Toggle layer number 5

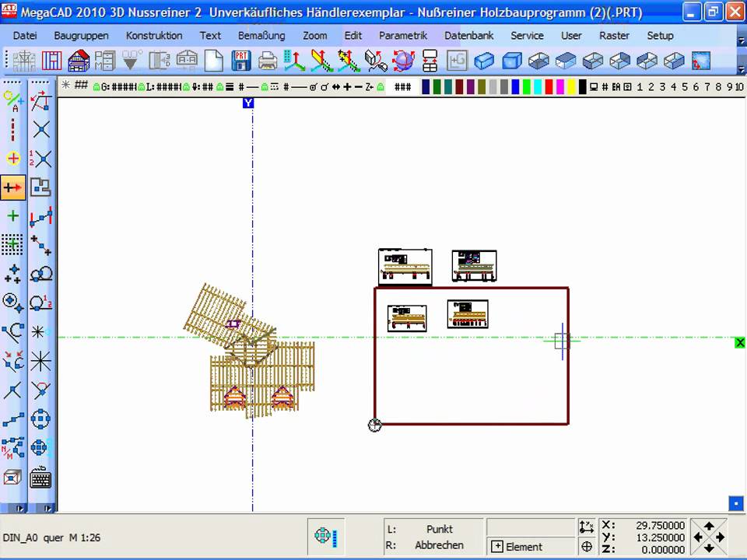pos(685,86)
